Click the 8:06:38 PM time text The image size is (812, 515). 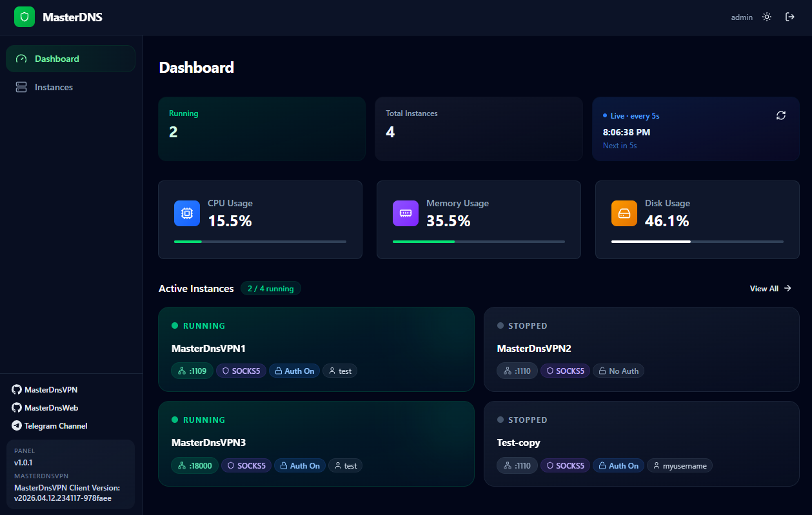pos(626,132)
